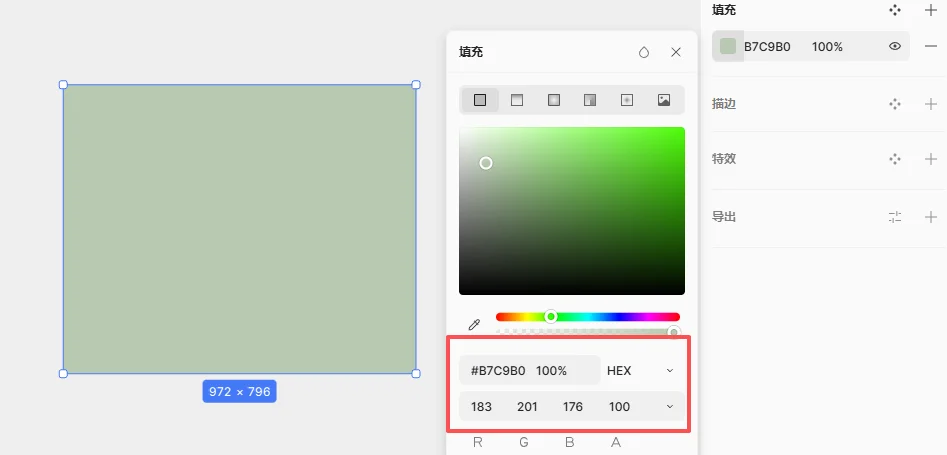Open the HEX color format dropdown
This screenshot has width=947, height=455.
coord(641,371)
